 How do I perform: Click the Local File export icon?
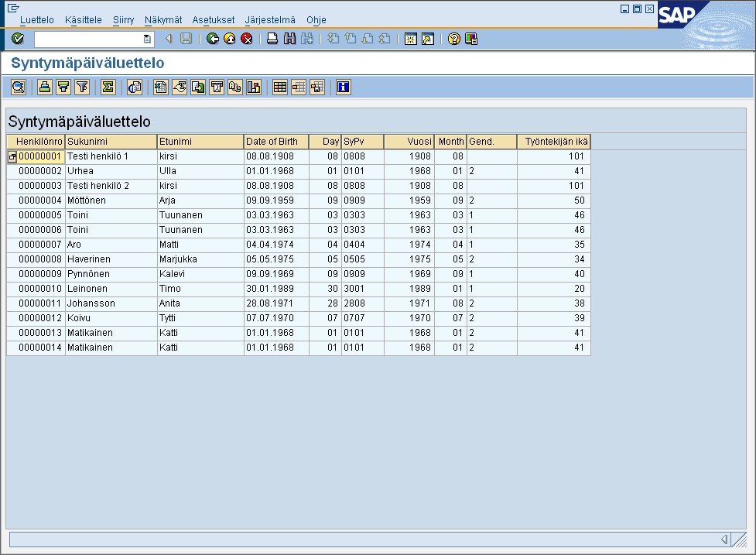tap(197, 87)
